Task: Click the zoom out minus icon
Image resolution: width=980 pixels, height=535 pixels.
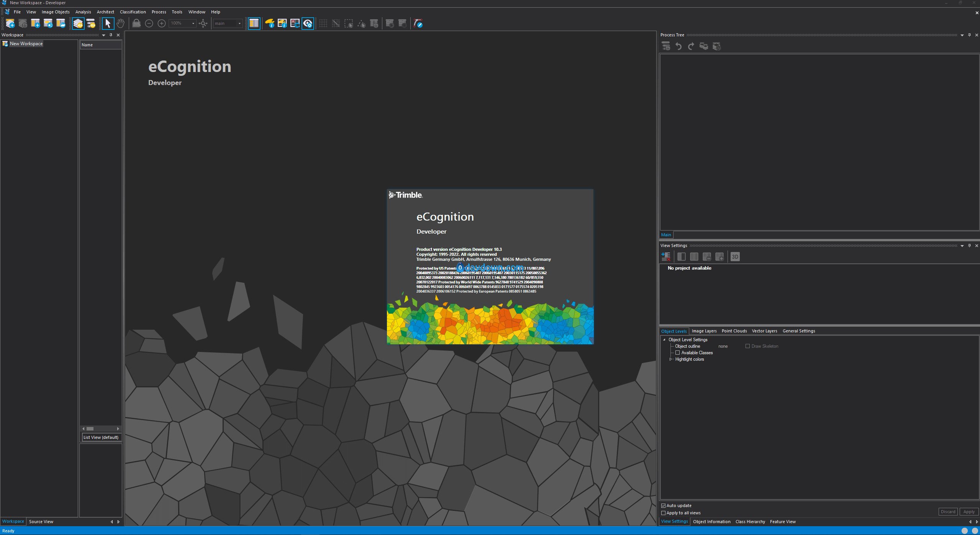Action: pos(149,23)
